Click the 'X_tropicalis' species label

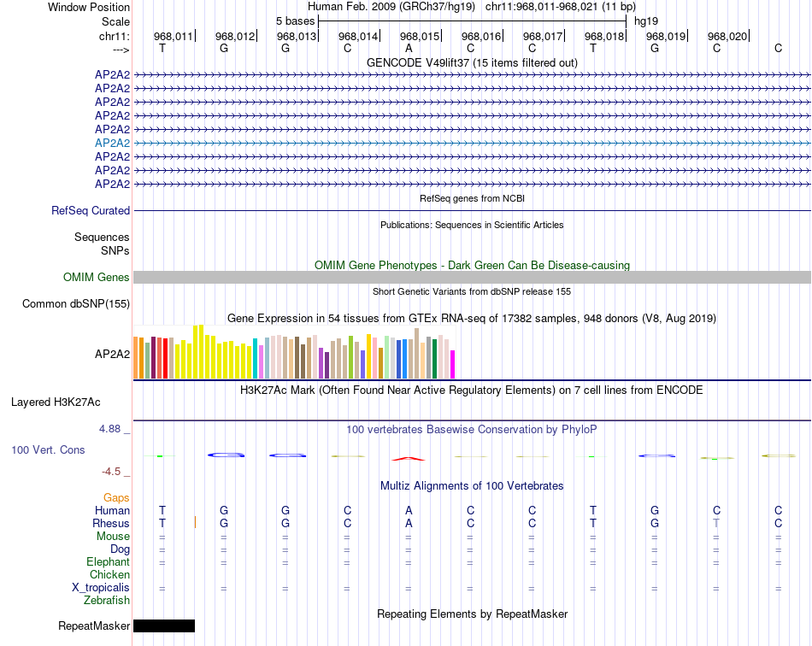pos(101,588)
